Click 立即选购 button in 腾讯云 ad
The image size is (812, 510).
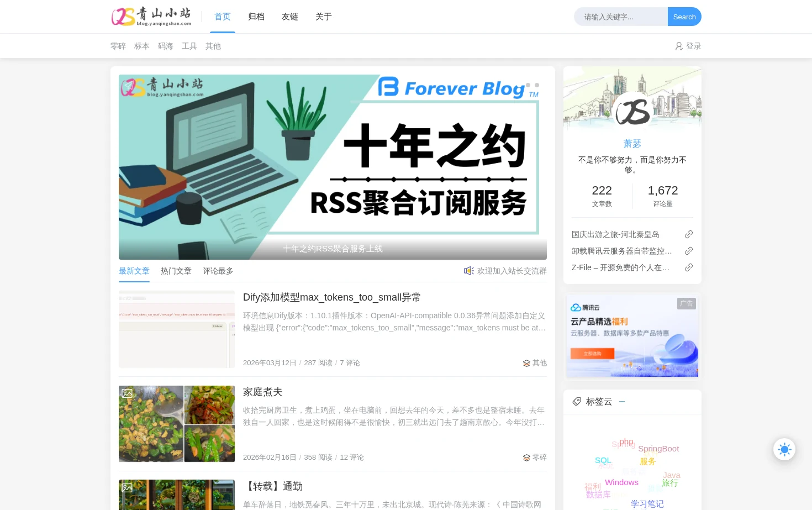pos(592,353)
